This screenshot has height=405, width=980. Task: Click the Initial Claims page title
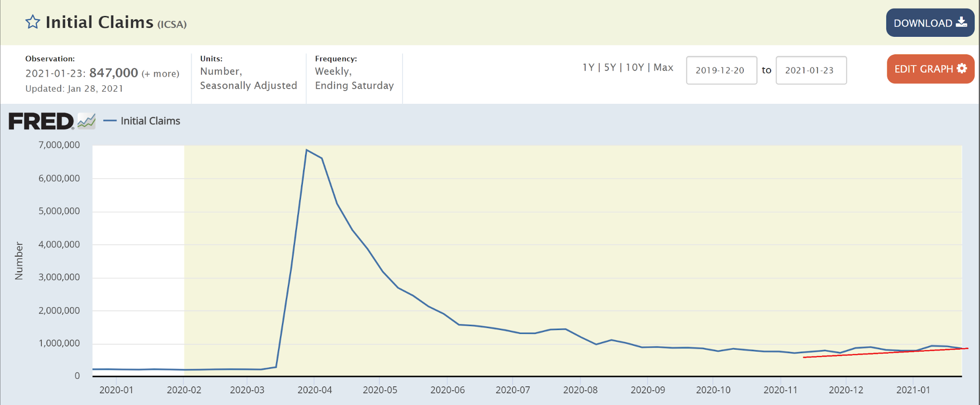tap(99, 22)
